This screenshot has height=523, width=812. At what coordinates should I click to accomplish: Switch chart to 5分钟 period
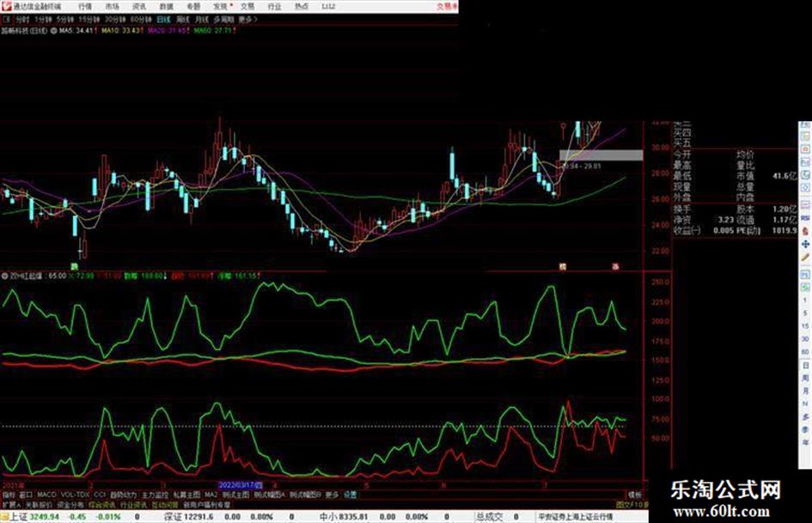point(65,19)
